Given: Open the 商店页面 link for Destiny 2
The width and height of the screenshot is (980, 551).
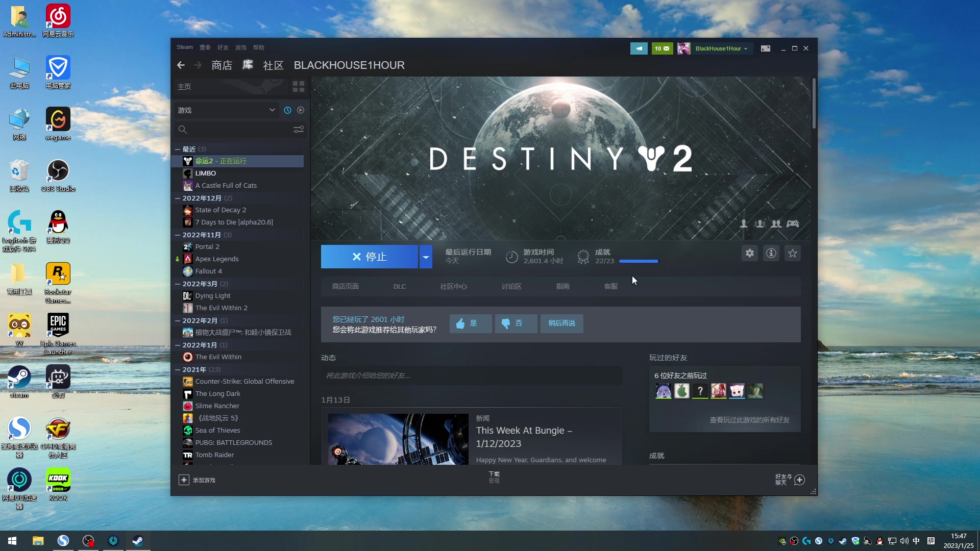Looking at the screenshot, I should coord(346,287).
